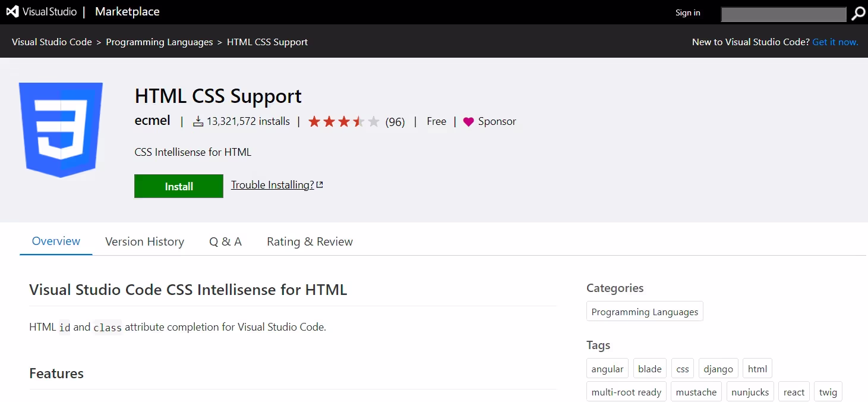Click the Get it now link

pyautogui.click(x=835, y=42)
